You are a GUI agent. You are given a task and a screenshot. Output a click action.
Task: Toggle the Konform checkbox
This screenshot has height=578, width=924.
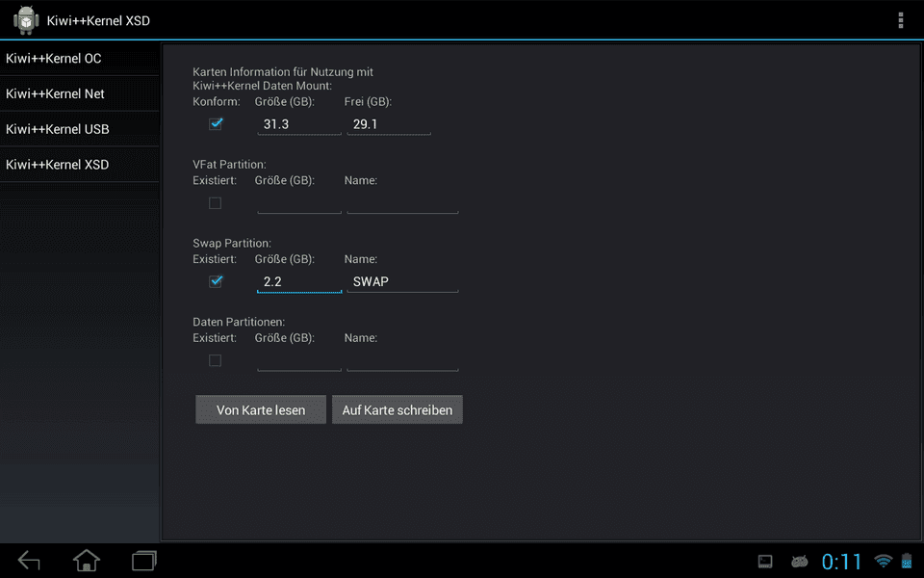215,124
